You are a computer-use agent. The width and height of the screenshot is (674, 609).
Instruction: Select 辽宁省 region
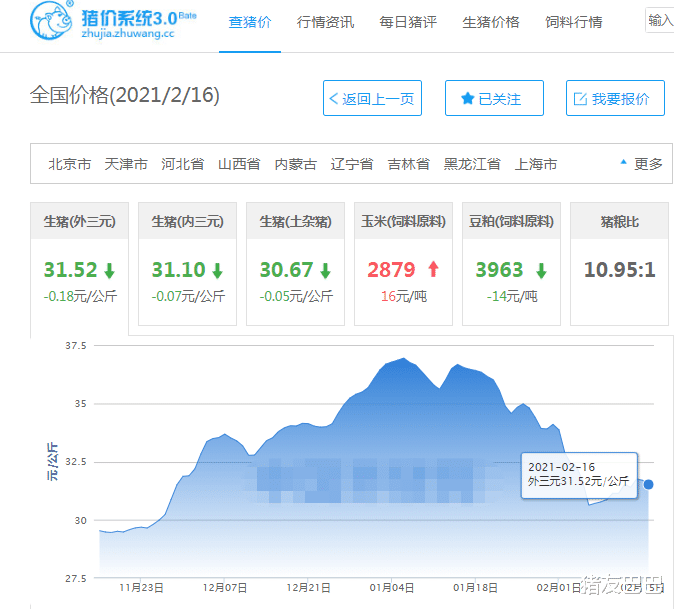(352, 164)
